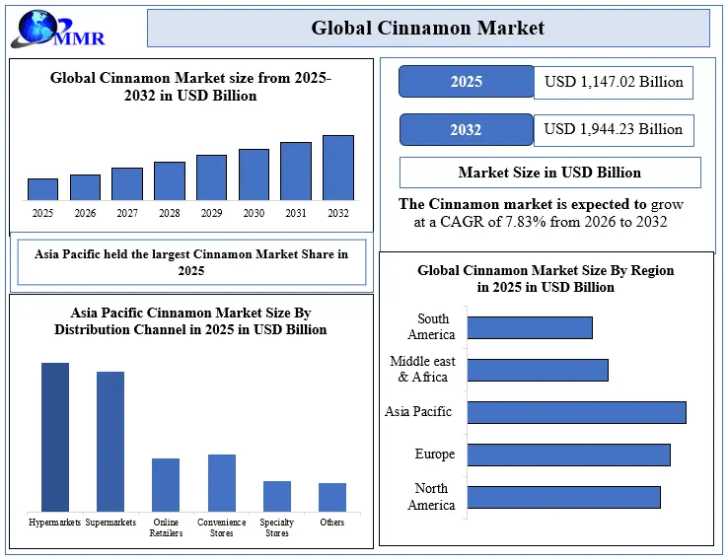Select the South America region bar

(530, 327)
